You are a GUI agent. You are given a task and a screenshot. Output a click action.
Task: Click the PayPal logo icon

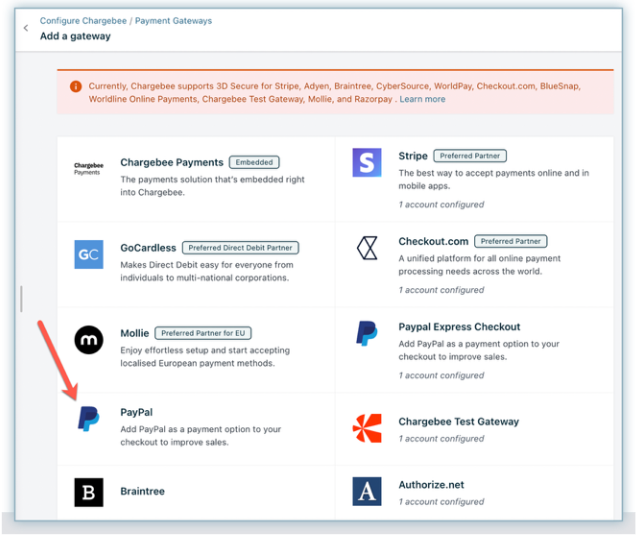pos(88,420)
